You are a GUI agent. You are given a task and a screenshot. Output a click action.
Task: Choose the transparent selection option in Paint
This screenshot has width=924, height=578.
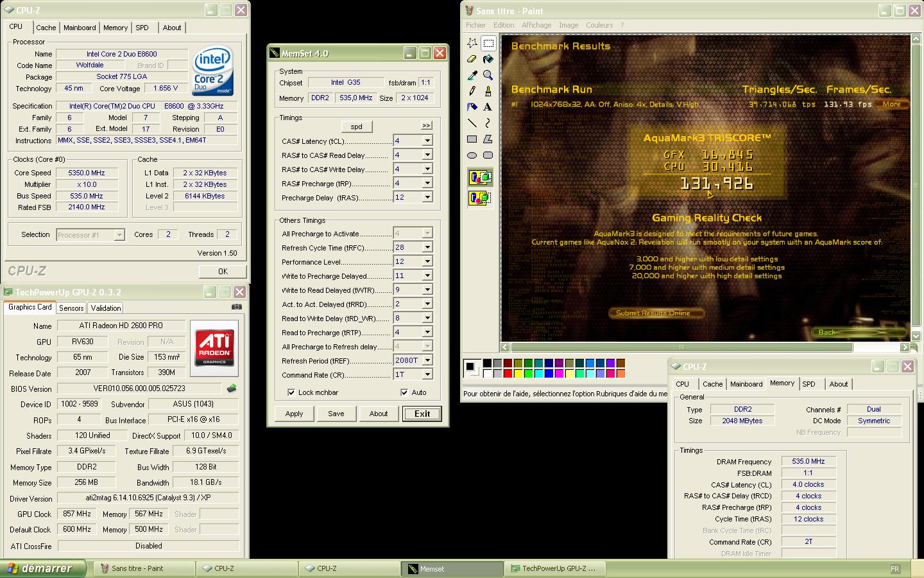[480, 198]
